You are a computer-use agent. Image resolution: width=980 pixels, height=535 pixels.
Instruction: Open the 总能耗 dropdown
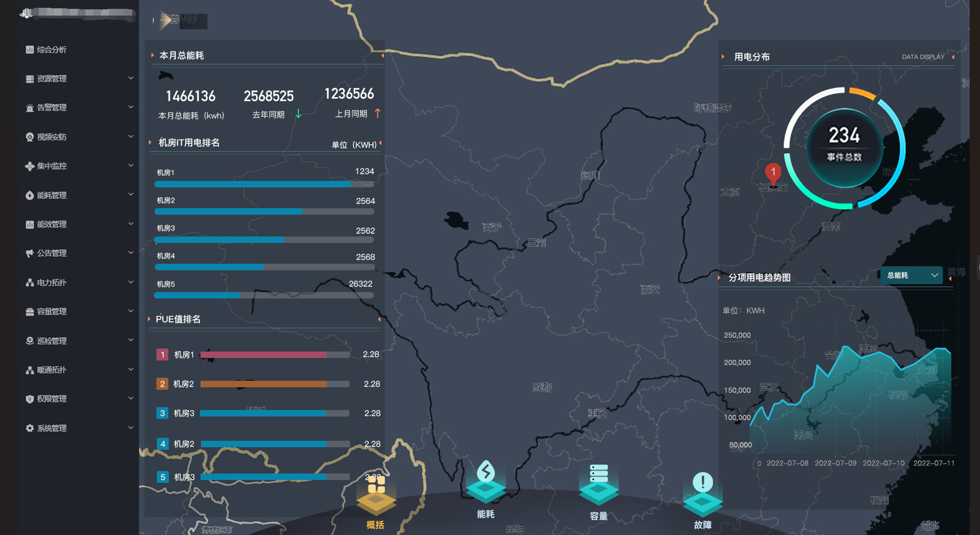coord(912,276)
